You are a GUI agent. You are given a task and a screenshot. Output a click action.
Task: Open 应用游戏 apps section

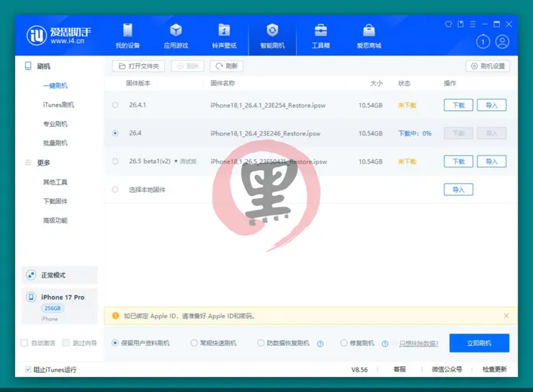[x=176, y=36]
